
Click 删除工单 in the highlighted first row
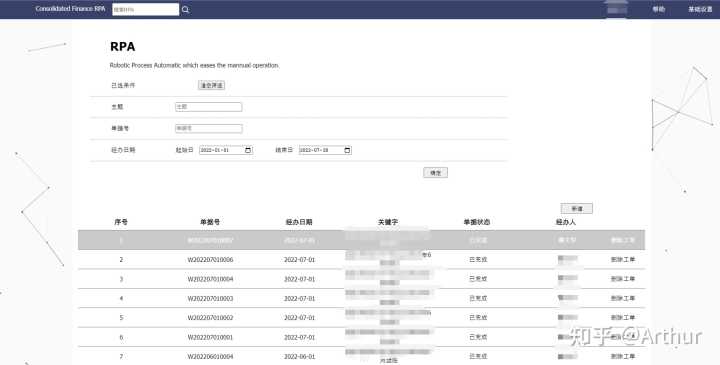(623, 240)
